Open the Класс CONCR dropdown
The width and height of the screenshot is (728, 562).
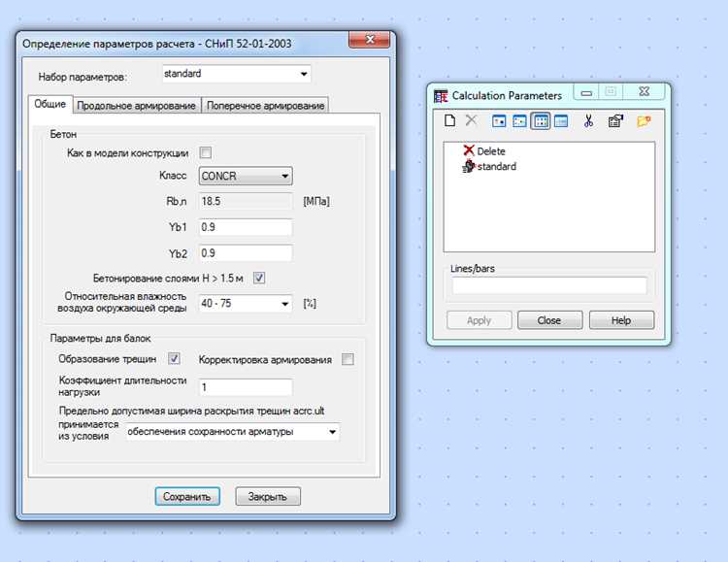[x=246, y=176]
